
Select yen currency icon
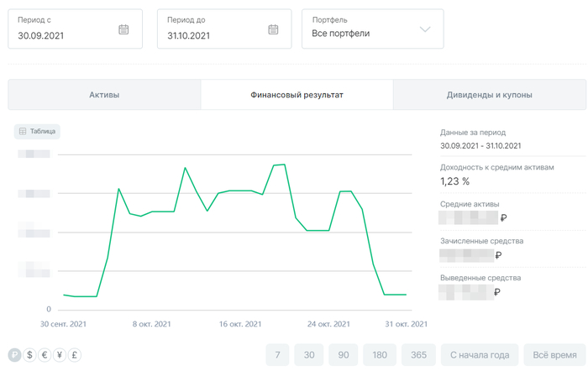[x=60, y=355]
